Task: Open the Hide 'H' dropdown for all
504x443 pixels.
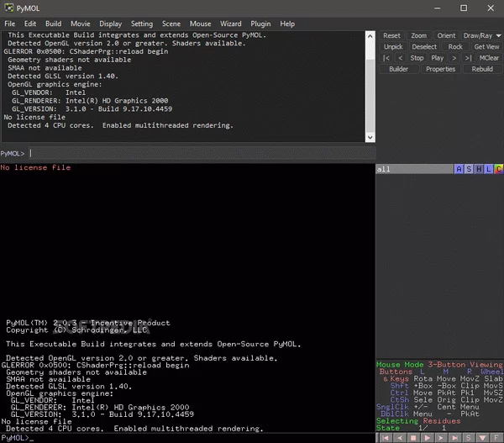Action: coord(478,169)
